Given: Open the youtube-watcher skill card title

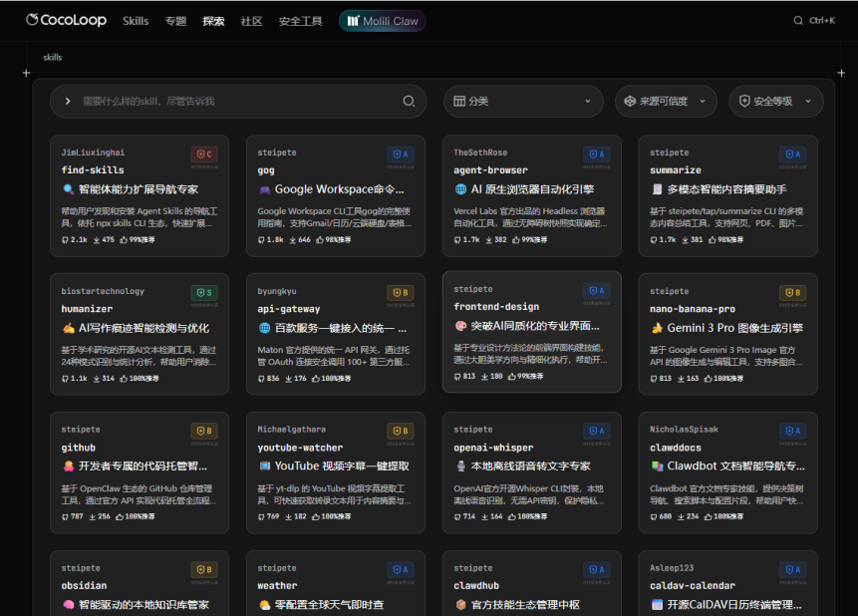Looking at the screenshot, I should pyautogui.click(x=300, y=448).
